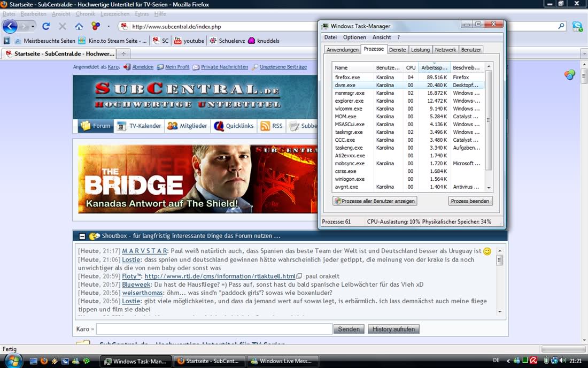Click the Skype icon at Firefox's top right
This screenshot has height=368, width=588.
pyautogui.click(x=577, y=26)
